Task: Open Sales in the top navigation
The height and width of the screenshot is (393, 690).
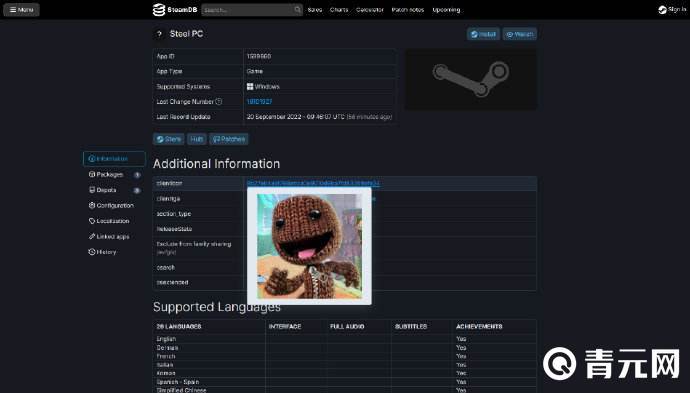Action: [x=315, y=10]
